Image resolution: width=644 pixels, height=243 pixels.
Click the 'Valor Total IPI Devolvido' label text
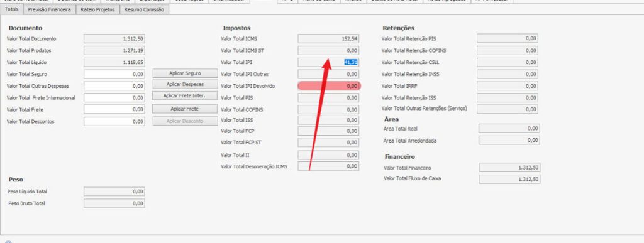coord(248,86)
